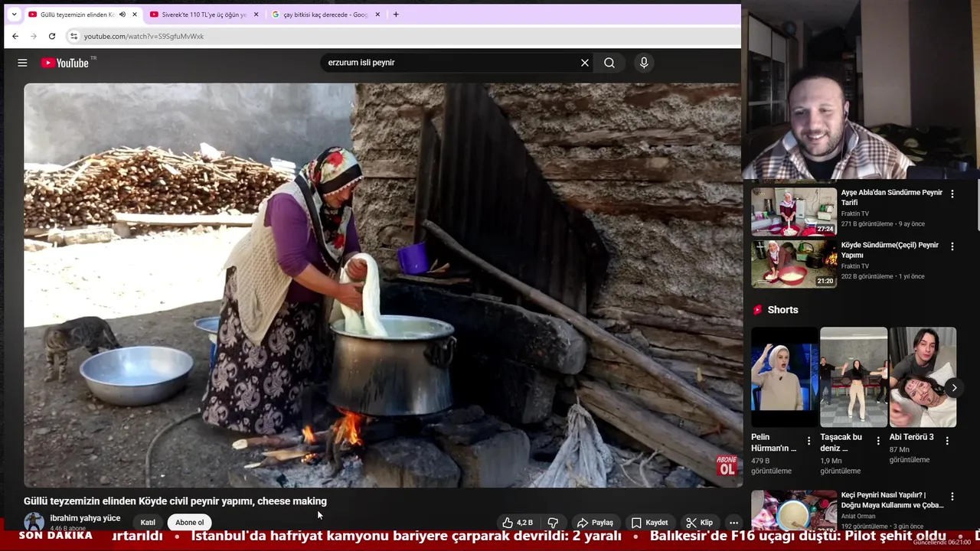Open Ayşe Abla'dan Sündürme Peynir thumbnail

pos(794,211)
